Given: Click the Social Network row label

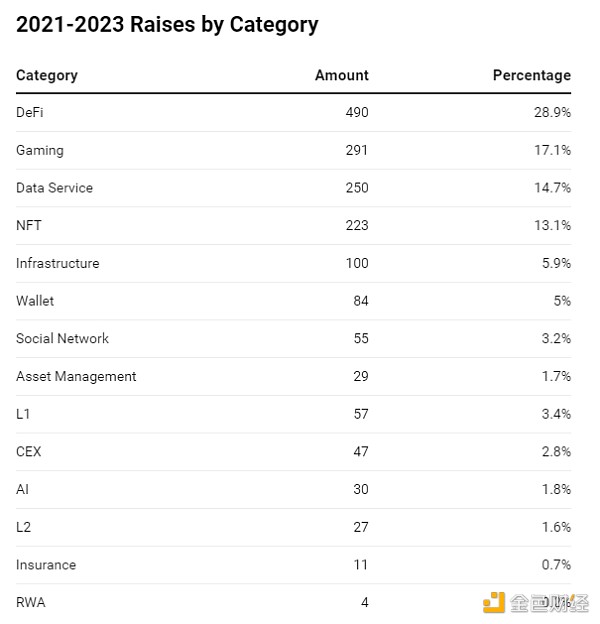Looking at the screenshot, I should coord(62,339).
